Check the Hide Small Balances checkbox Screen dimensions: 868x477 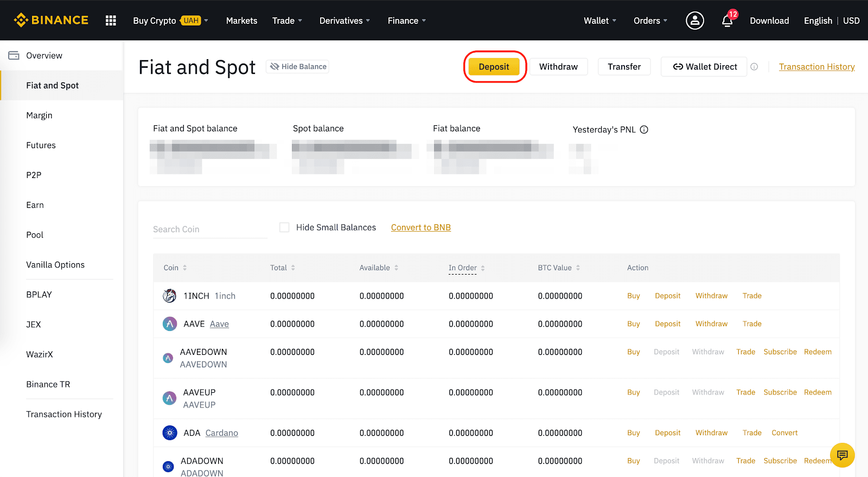[284, 227]
